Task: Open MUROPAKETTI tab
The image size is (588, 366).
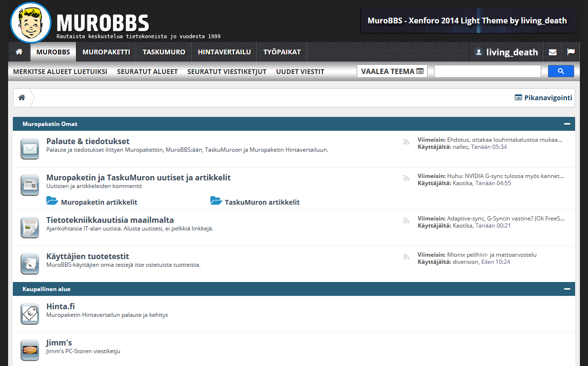Action: 106,52
